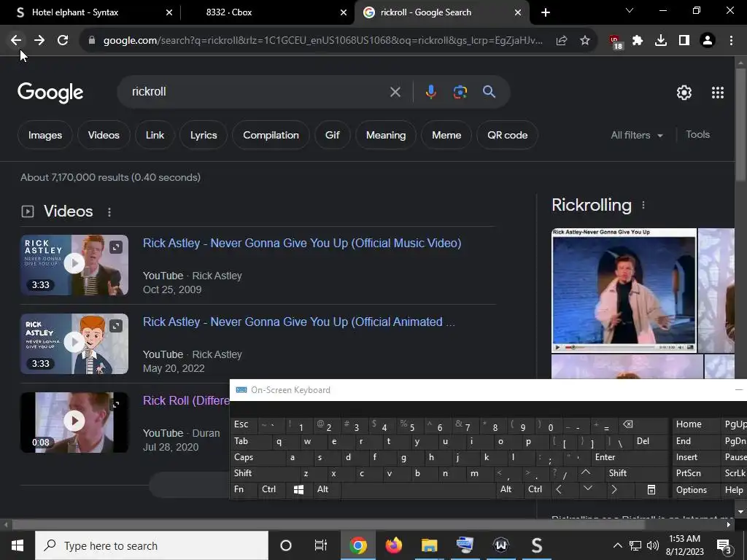747x560 pixels.
Task: Open the Official Animated video result link
Action: click(x=298, y=322)
